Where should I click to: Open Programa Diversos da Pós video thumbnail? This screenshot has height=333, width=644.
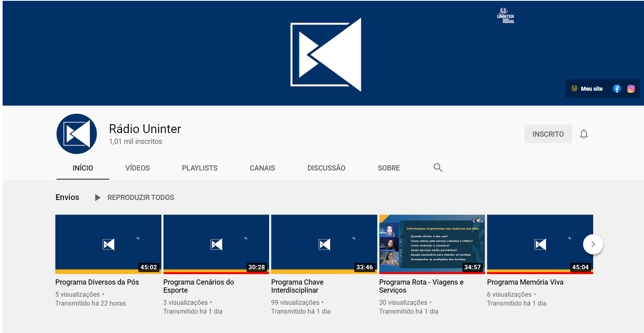108,244
